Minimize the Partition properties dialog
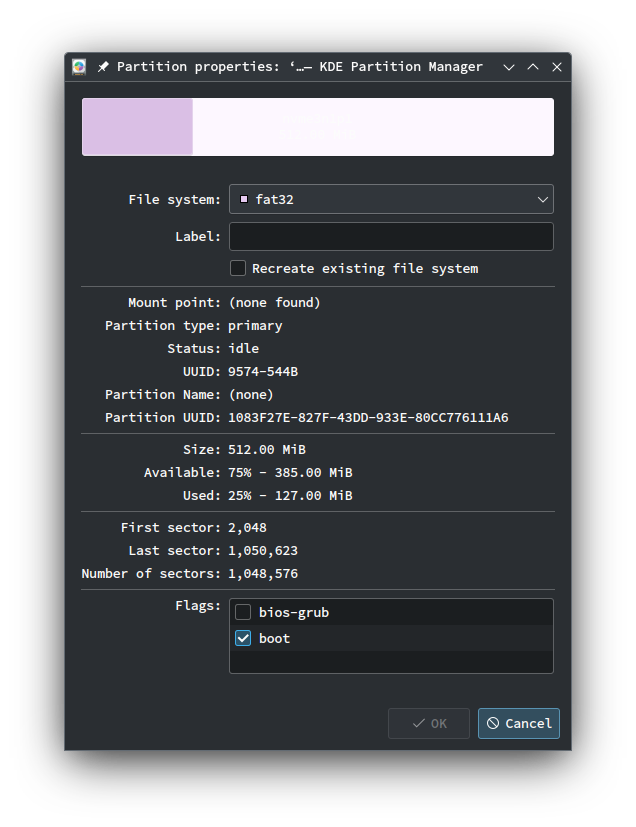Viewport: 636px width, 827px height. click(508, 67)
